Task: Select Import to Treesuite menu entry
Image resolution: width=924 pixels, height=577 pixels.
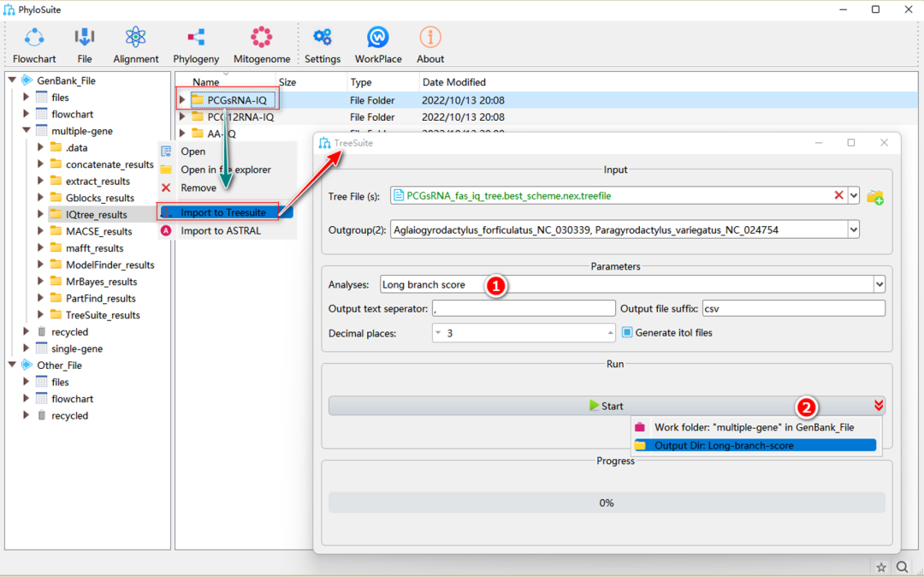Action: pos(226,212)
